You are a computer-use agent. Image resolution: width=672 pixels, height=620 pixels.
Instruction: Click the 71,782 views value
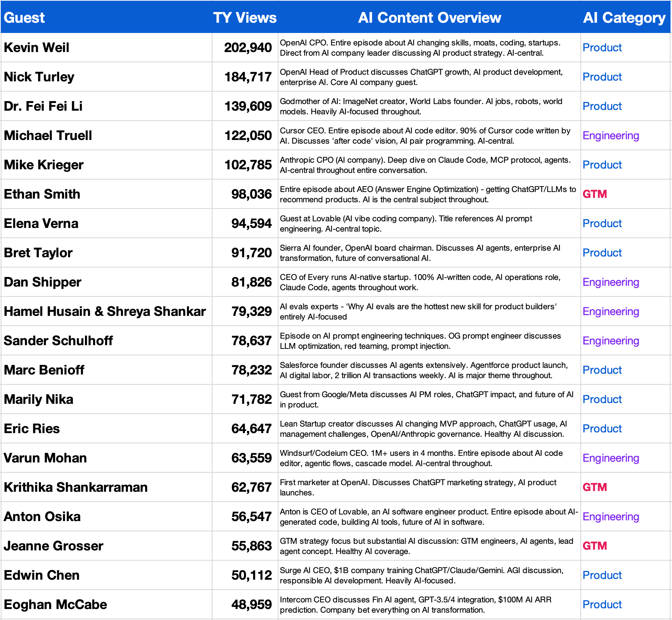pos(252,399)
